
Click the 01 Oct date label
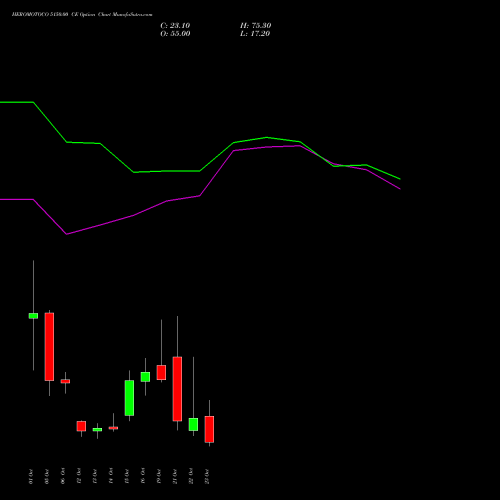click(x=31, y=477)
